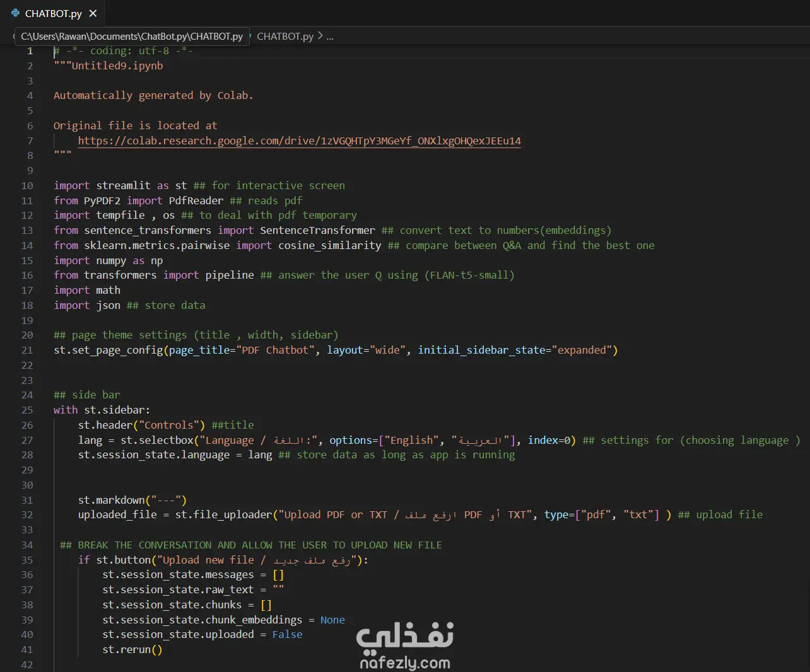This screenshot has height=672, width=810.
Task: Click the "expanded" sidebar state string
Action: 582,350
